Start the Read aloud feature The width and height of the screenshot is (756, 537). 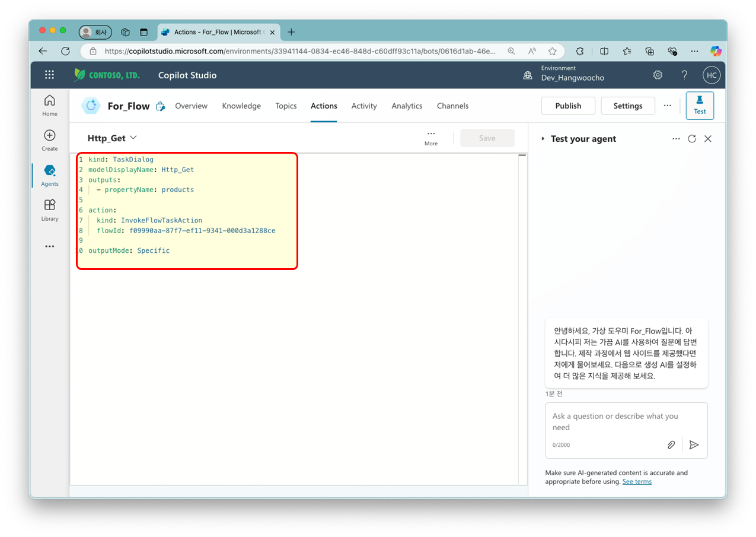point(532,51)
